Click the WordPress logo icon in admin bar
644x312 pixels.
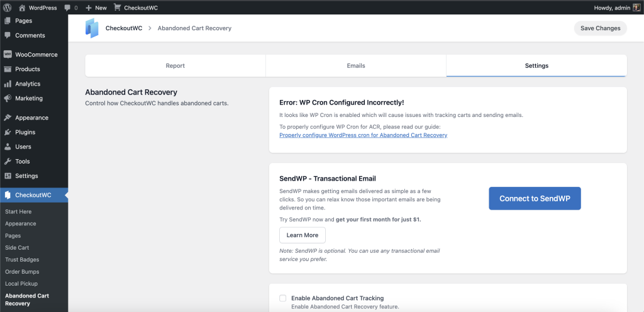(8, 8)
